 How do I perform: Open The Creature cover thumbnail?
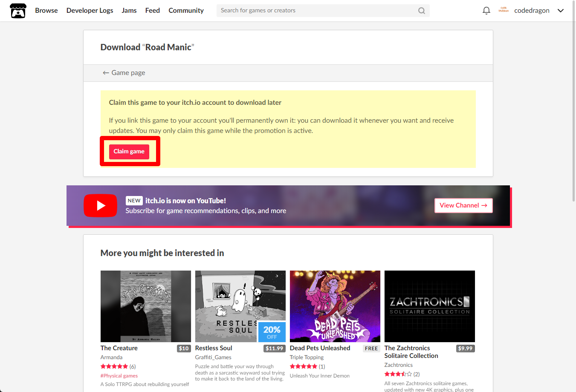click(146, 306)
